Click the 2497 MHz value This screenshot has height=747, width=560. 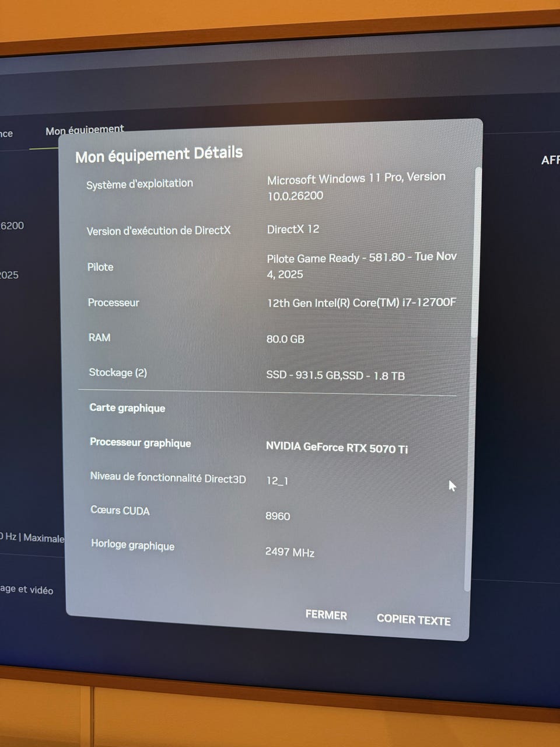pos(290,552)
